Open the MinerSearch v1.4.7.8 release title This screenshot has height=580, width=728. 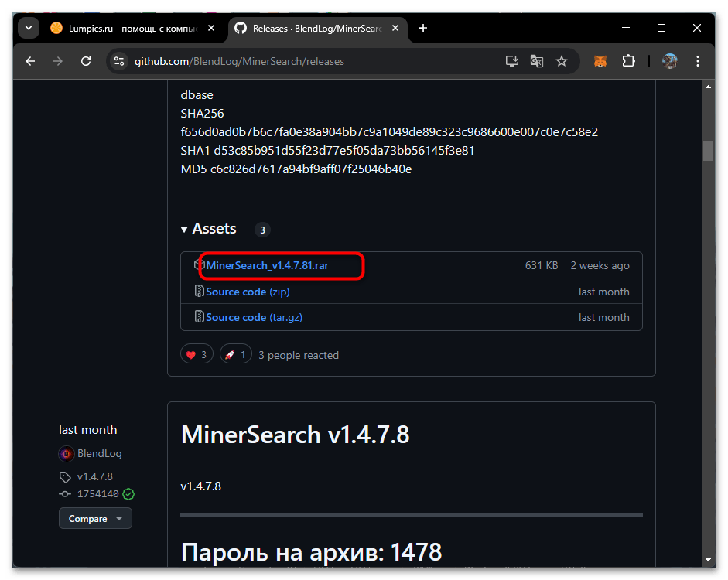click(x=296, y=435)
